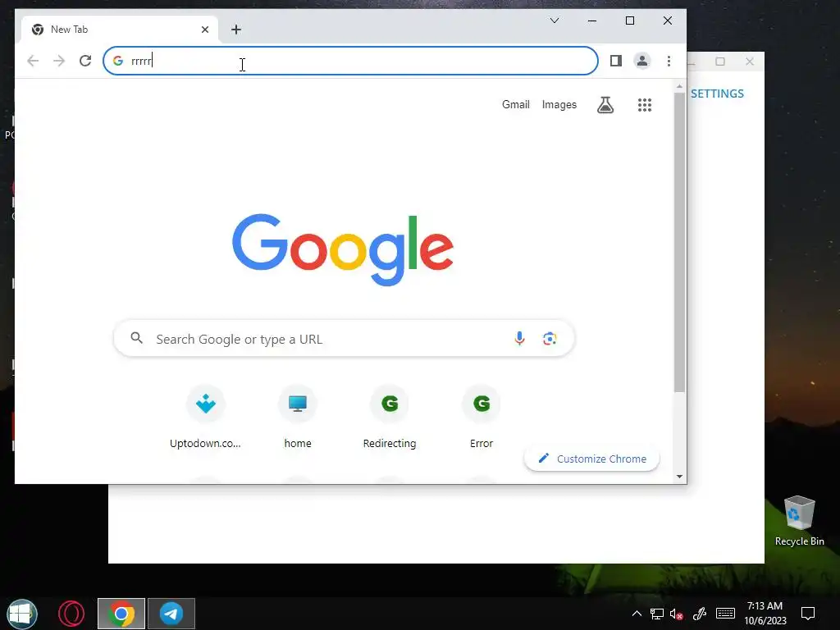Open Chrome three-dot menu
Image resolution: width=840 pixels, height=630 pixels.
(x=669, y=61)
